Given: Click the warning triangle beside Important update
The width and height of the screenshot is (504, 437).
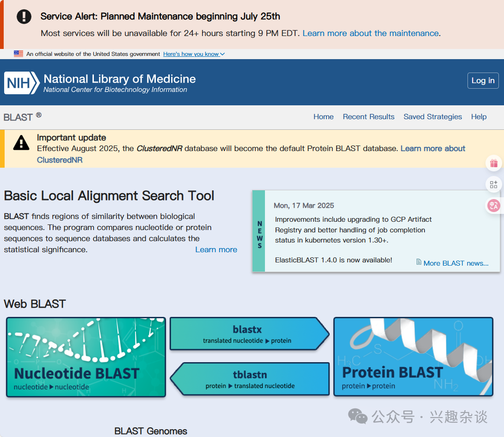Looking at the screenshot, I should pyautogui.click(x=21, y=143).
